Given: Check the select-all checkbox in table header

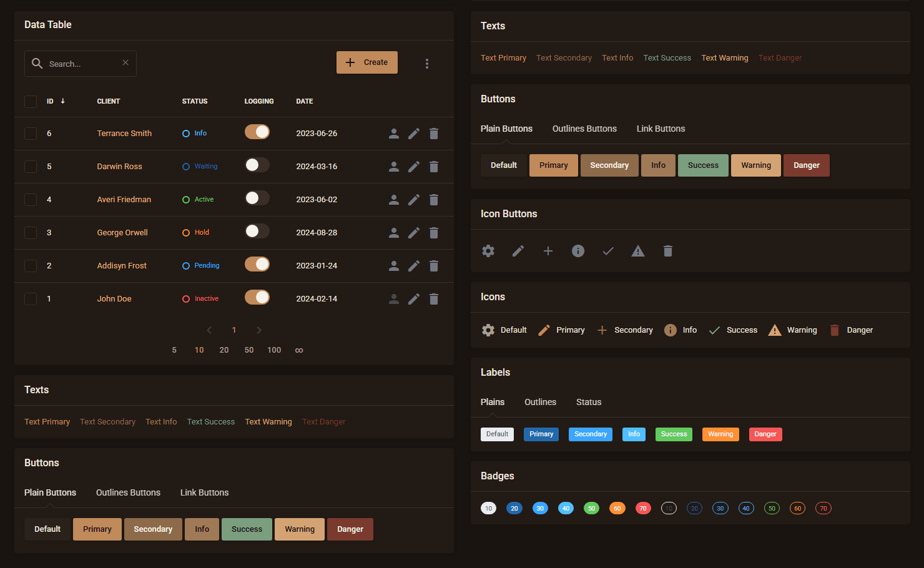Looking at the screenshot, I should pos(30,101).
